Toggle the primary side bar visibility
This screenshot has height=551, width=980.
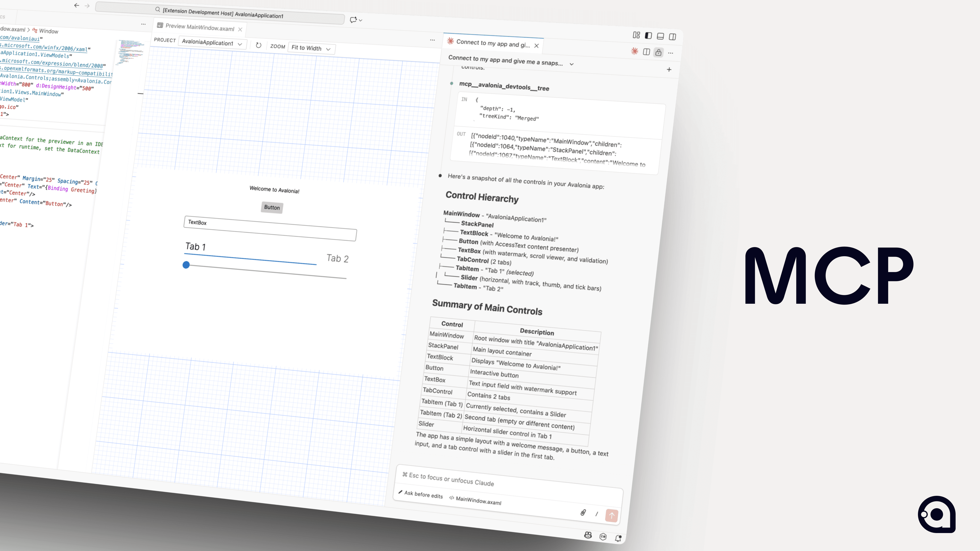[x=648, y=36]
